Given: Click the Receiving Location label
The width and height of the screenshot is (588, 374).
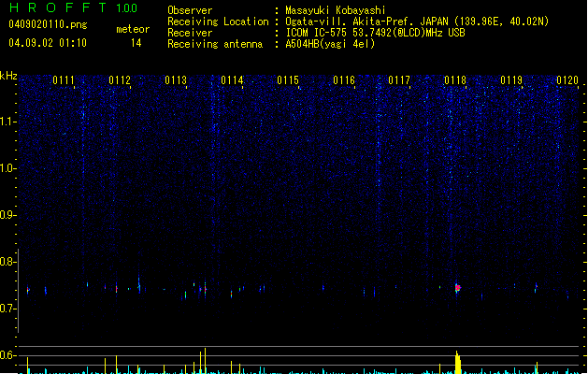Looking at the screenshot, I should (218, 22).
